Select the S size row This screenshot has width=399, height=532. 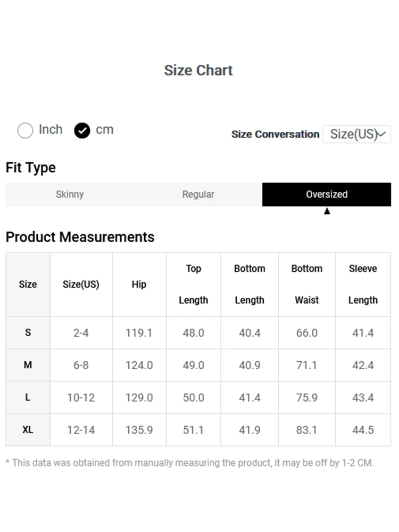(28, 333)
